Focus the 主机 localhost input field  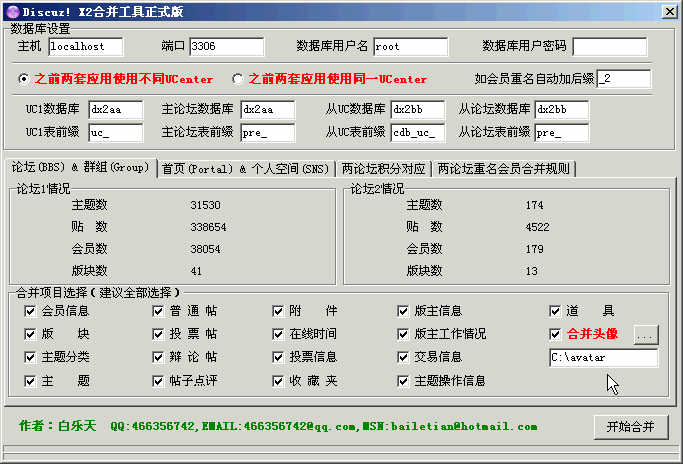tap(85, 47)
